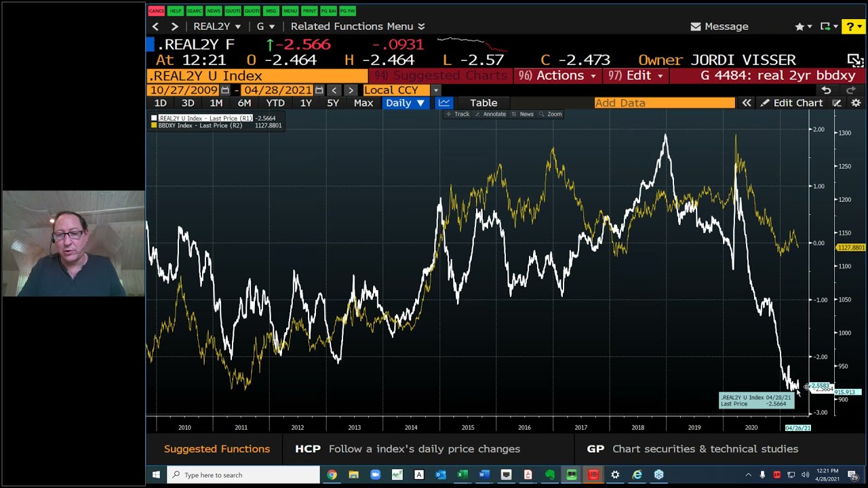Viewport: 868px width, 488px height.
Task: Open Outlook from the taskbar
Action: (x=441, y=475)
